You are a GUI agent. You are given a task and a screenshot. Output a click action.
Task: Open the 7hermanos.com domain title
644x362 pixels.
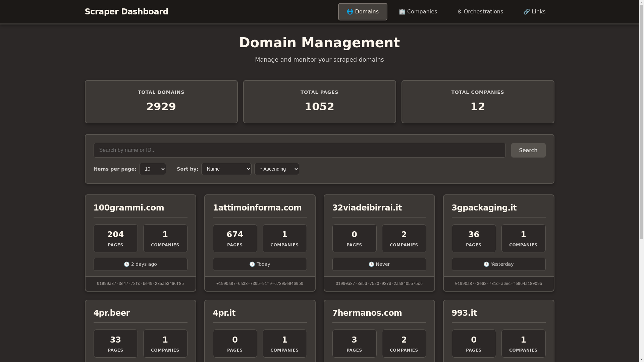(367, 313)
